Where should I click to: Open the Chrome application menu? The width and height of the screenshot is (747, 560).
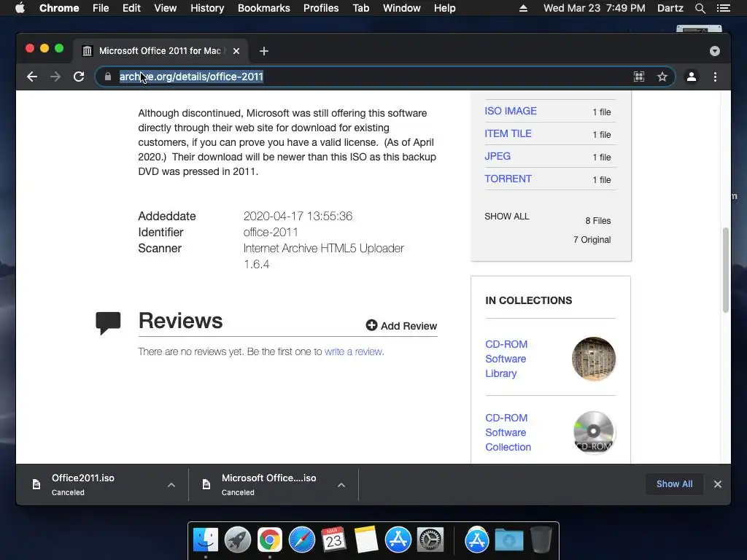[x=59, y=8]
